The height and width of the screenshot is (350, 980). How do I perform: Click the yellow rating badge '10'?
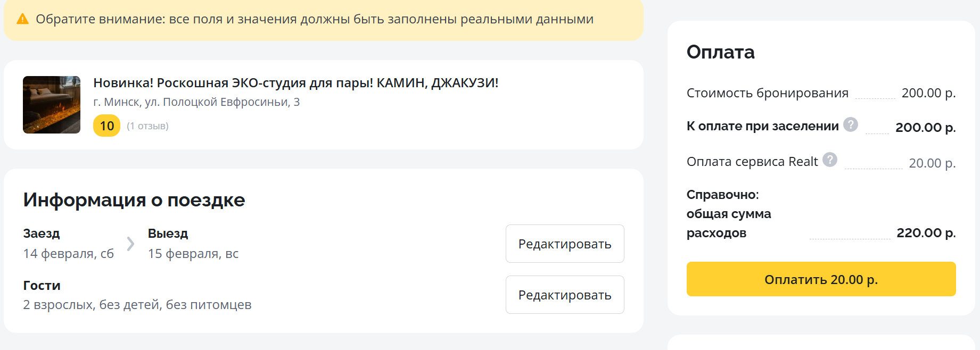pos(106,126)
